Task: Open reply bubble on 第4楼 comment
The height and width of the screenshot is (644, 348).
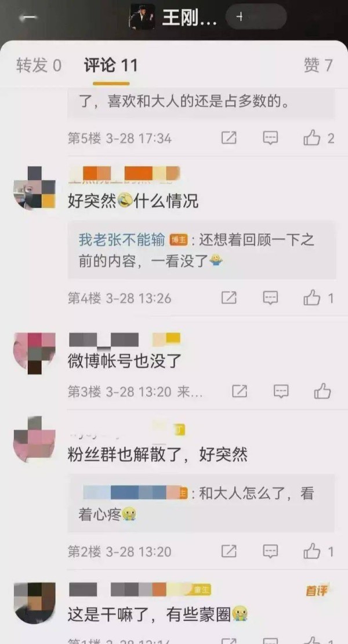Action: 270,298
